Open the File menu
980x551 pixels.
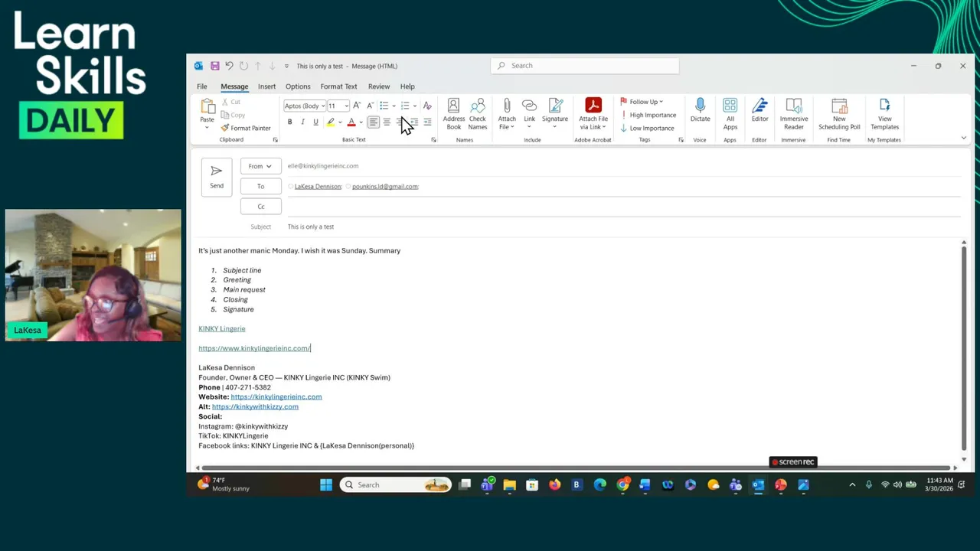(x=201, y=86)
